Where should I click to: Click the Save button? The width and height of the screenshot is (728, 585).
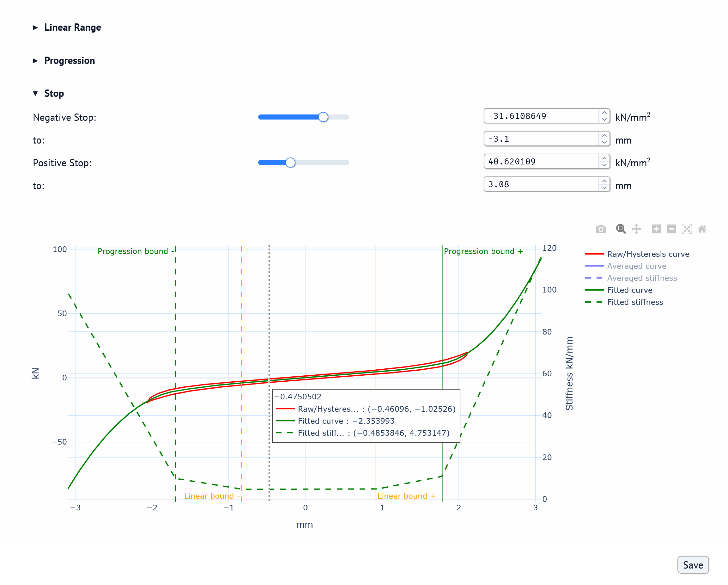point(693,565)
